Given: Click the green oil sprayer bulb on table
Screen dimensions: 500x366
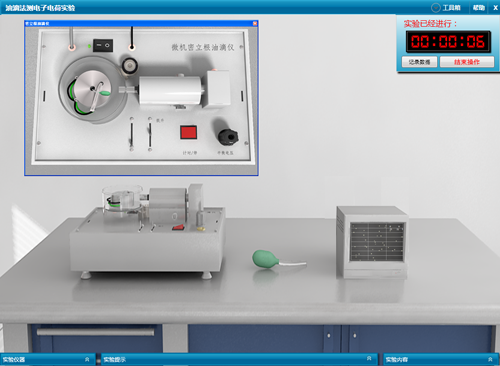Looking at the screenshot, I should tap(266, 259).
